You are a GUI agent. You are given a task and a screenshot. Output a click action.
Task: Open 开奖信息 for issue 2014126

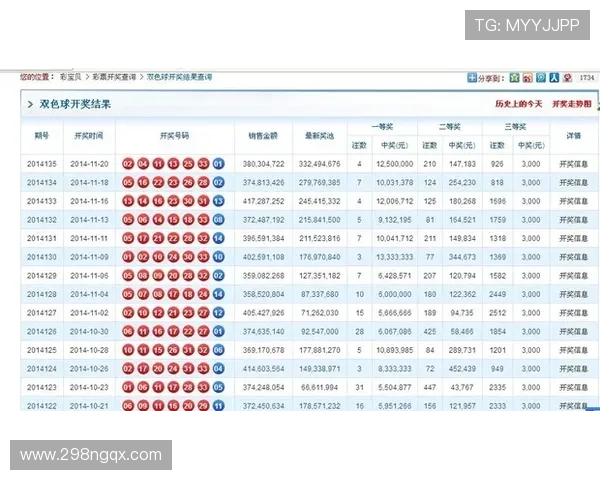click(x=573, y=331)
